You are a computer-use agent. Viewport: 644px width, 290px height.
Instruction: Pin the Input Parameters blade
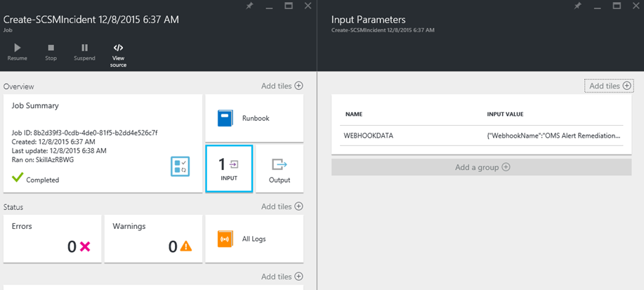578,6
